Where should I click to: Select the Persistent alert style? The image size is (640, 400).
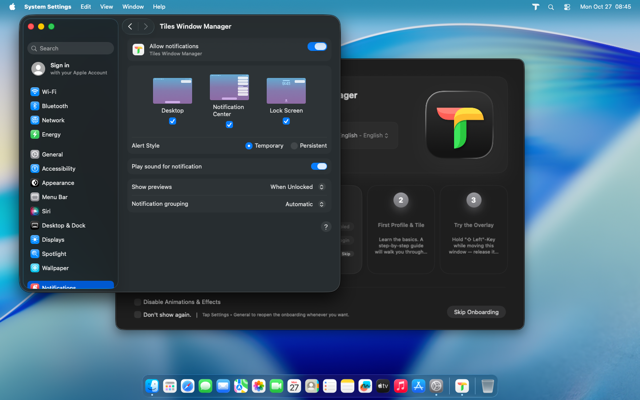click(294, 146)
